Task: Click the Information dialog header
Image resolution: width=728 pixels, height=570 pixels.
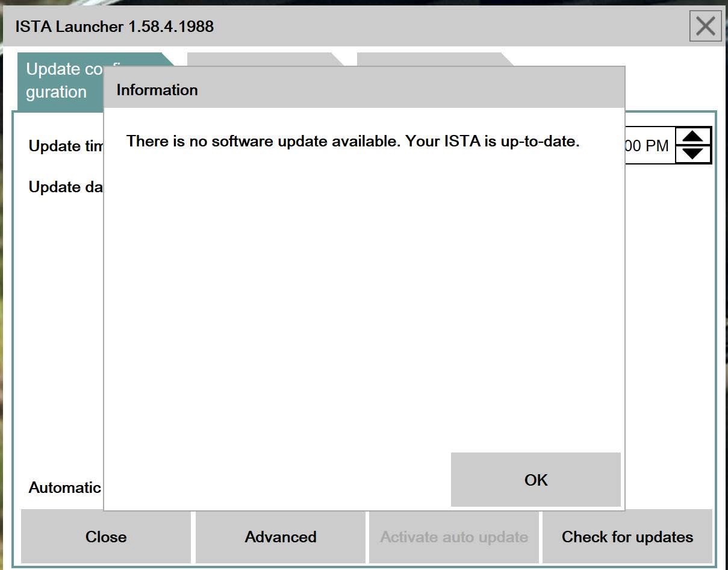Action: click(x=157, y=89)
